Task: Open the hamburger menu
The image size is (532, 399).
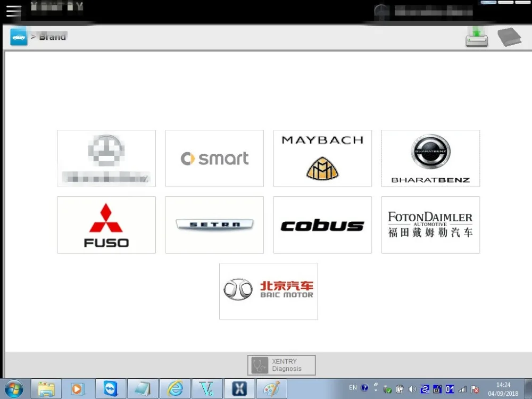Action: [x=14, y=11]
